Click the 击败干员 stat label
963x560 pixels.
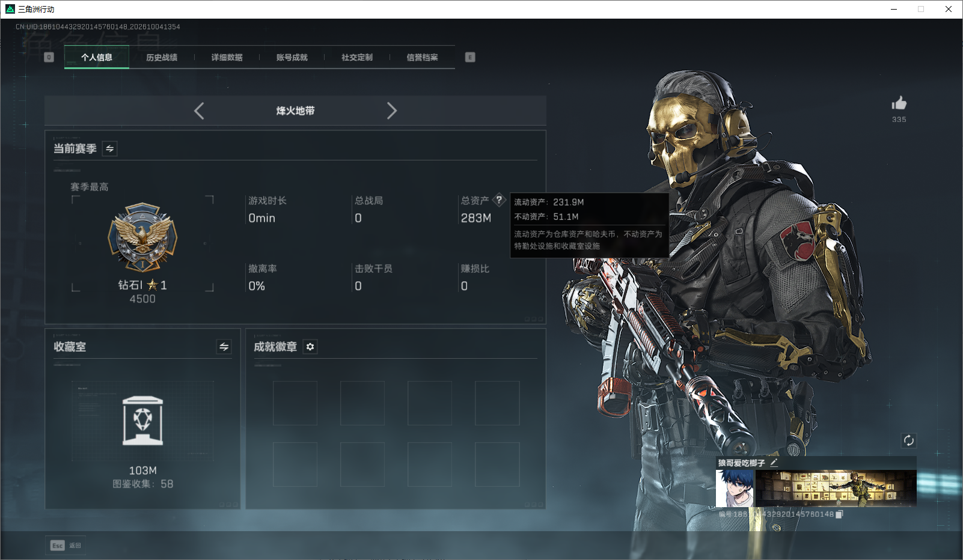(x=373, y=269)
